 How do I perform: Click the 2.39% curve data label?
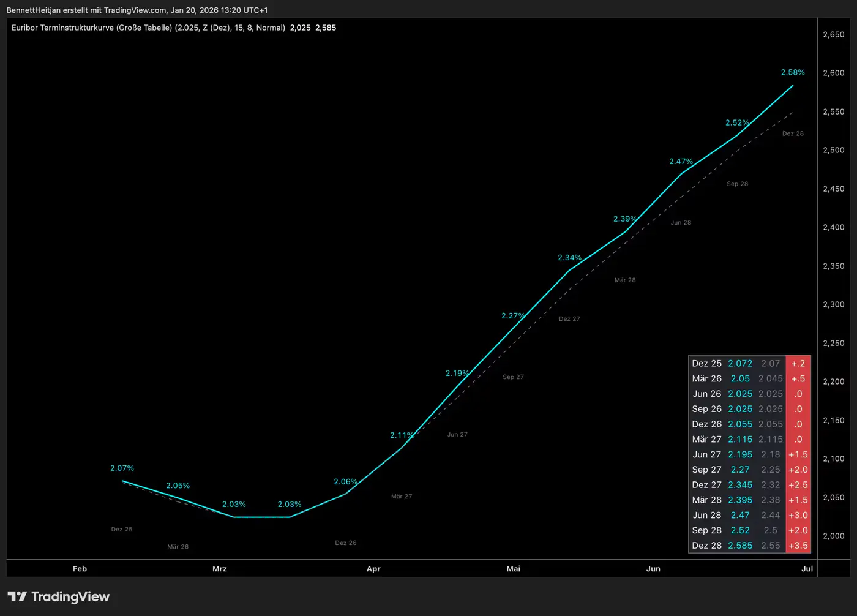[625, 219]
